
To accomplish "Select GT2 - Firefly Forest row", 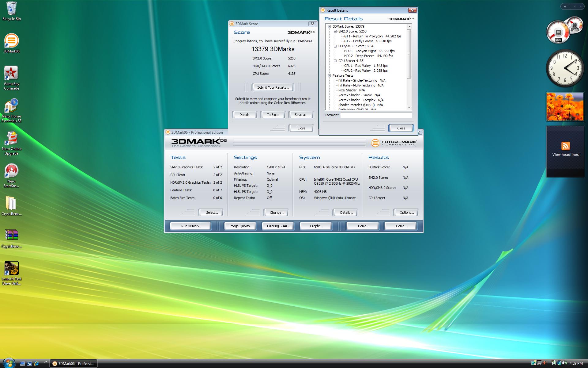I will point(368,41).
